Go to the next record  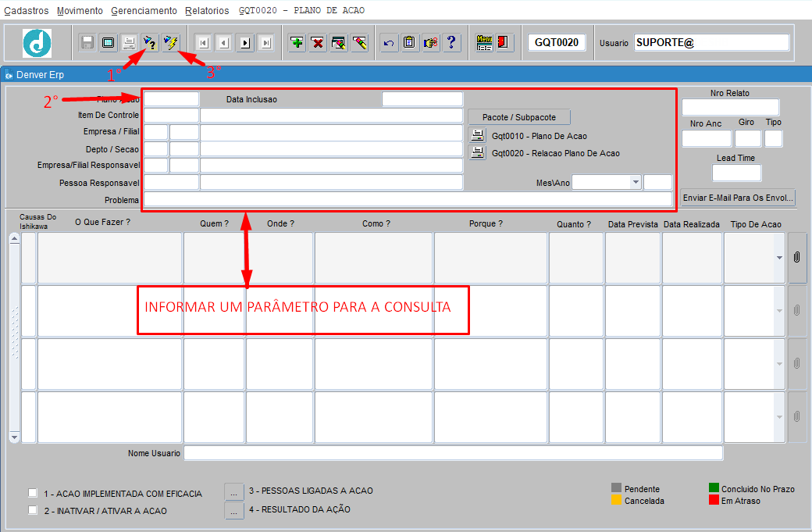tap(245, 42)
